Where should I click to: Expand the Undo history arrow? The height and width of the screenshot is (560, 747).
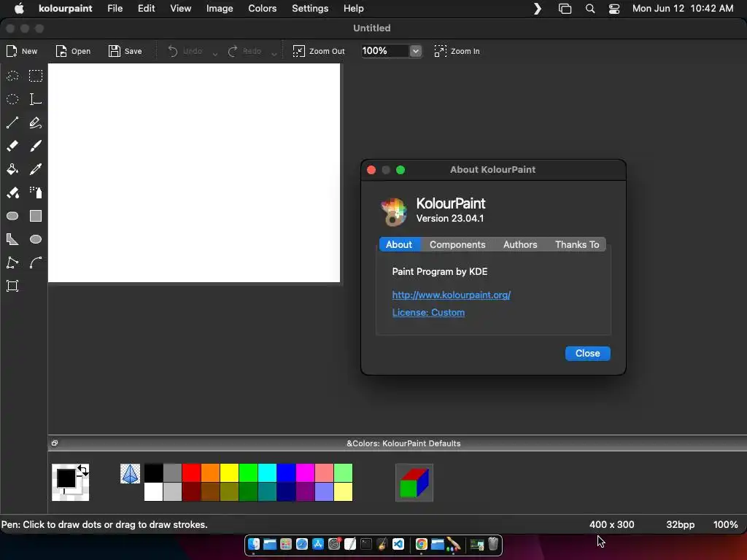pos(215,53)
